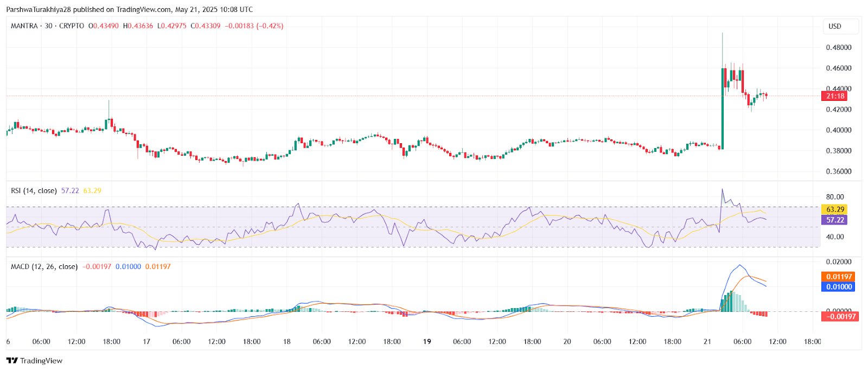Viewport: 868px width, 371px height.
Task: Click the red -0.00197 histogram value tag
Action: click(840, 316)
